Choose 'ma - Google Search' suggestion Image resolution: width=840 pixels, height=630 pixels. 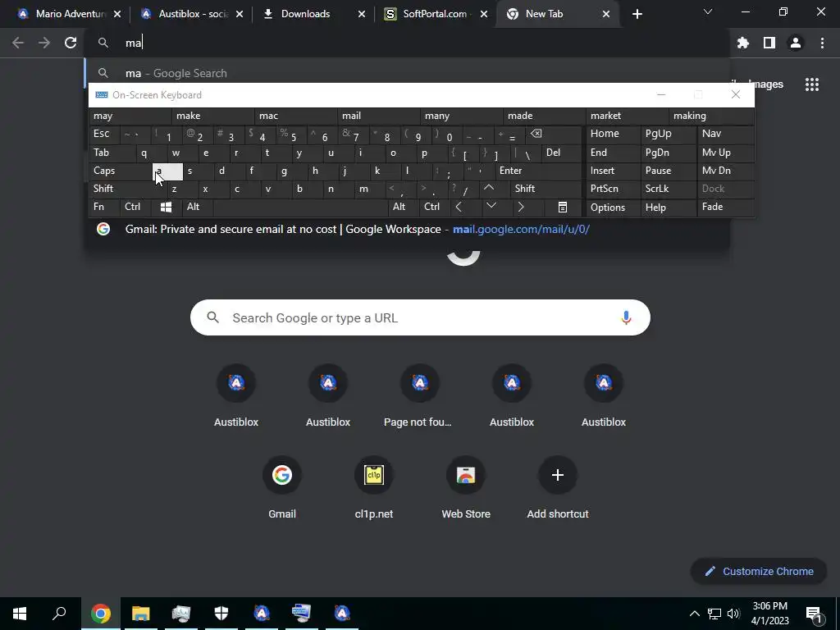[407, 73]
